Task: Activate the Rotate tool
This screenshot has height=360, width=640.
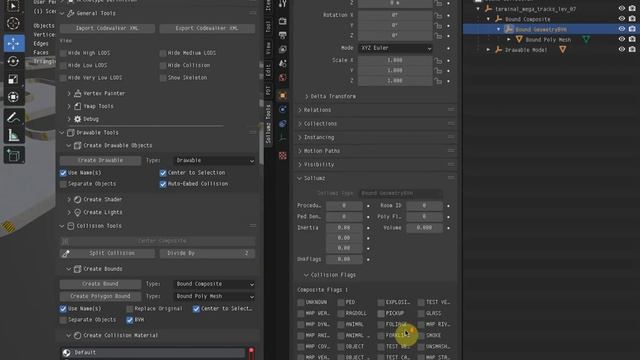Action: pyautogui.click(x=13, y=61)
